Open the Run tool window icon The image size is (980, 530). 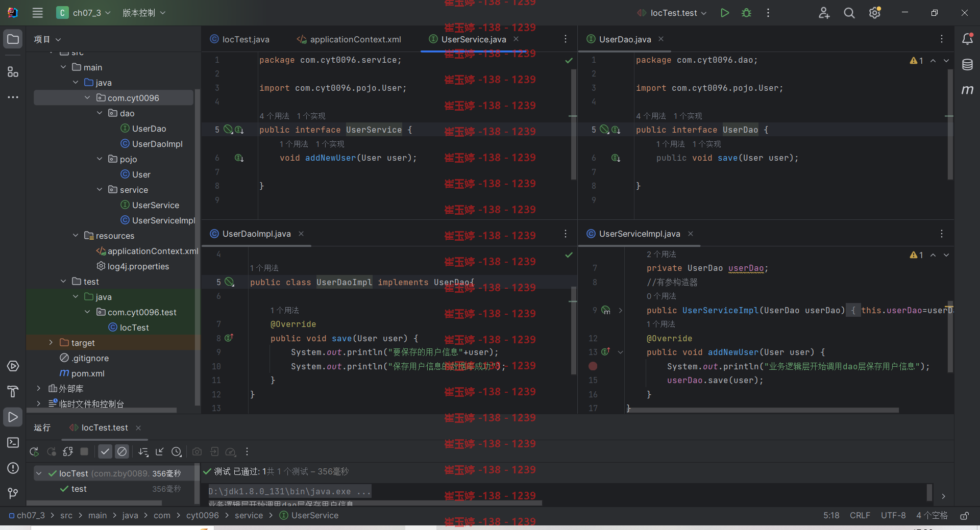[x=13, y=417]
